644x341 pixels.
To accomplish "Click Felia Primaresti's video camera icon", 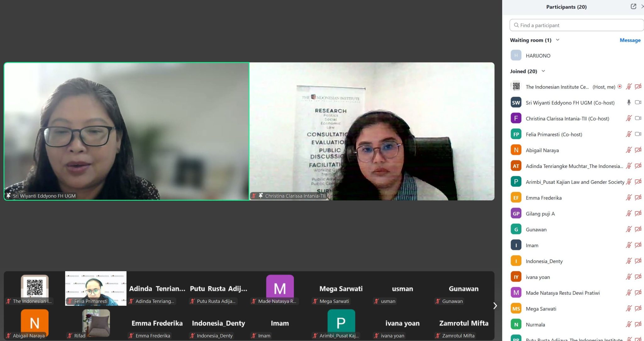I will (638, 134).
